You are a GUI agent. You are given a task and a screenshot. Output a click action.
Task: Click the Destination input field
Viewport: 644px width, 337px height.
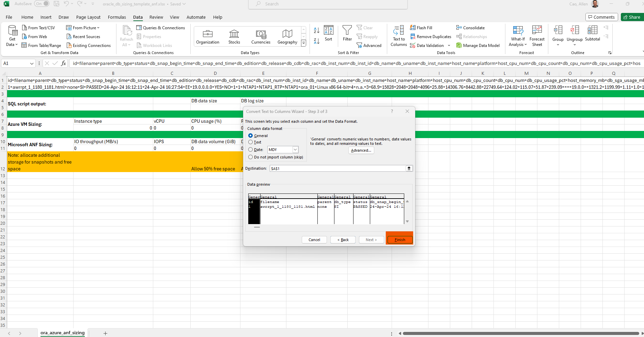337,169
